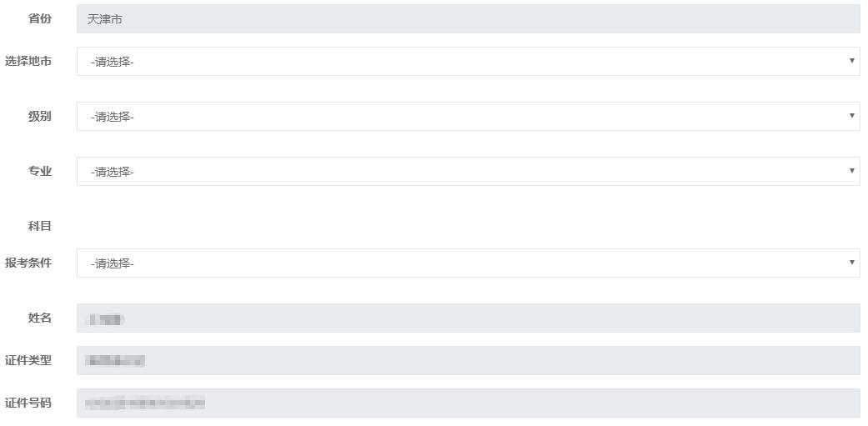Expand the 专业 select box

467,172
